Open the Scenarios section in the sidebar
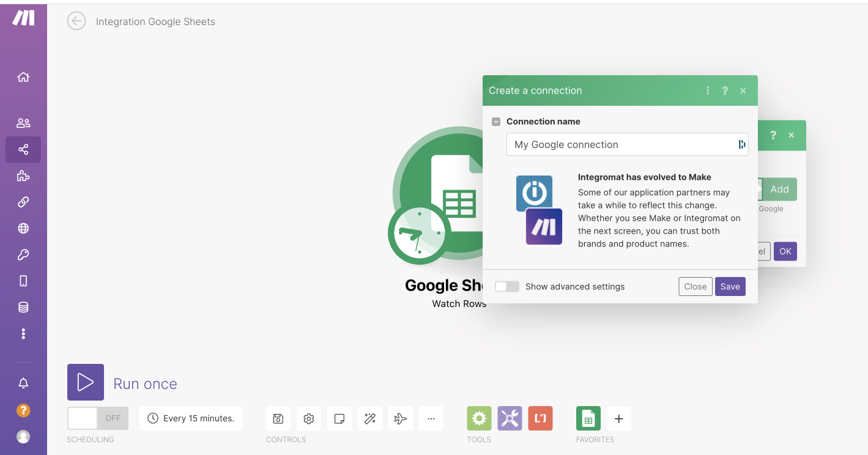This screenshot has height=455, width=868. (x=23, y=149)
